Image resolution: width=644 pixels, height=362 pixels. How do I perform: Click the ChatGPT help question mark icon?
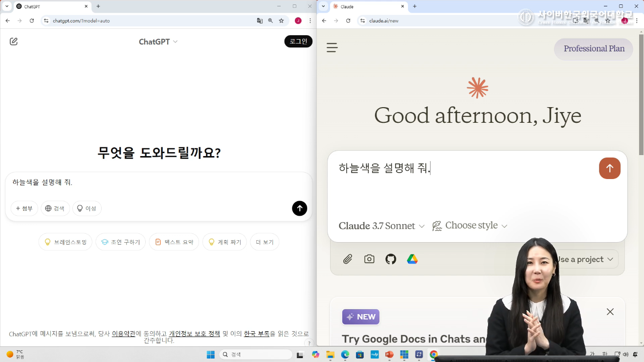pyautogui.click(x=309, y=343)
